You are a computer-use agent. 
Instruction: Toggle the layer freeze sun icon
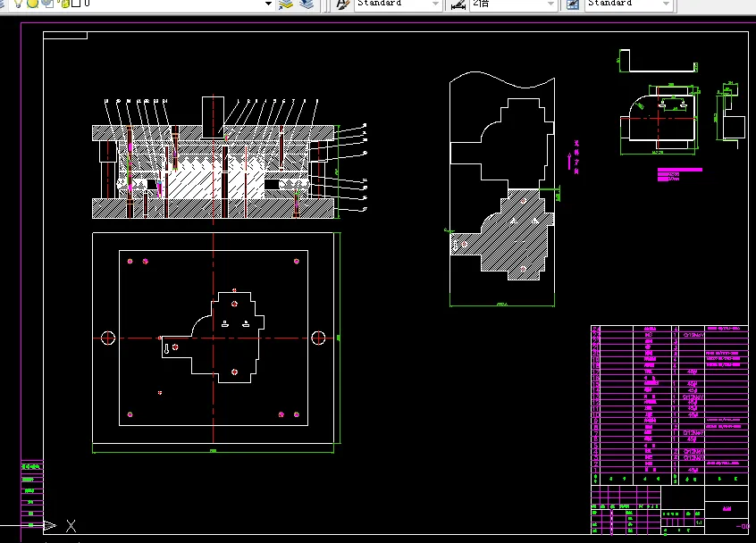click(32, 4)
